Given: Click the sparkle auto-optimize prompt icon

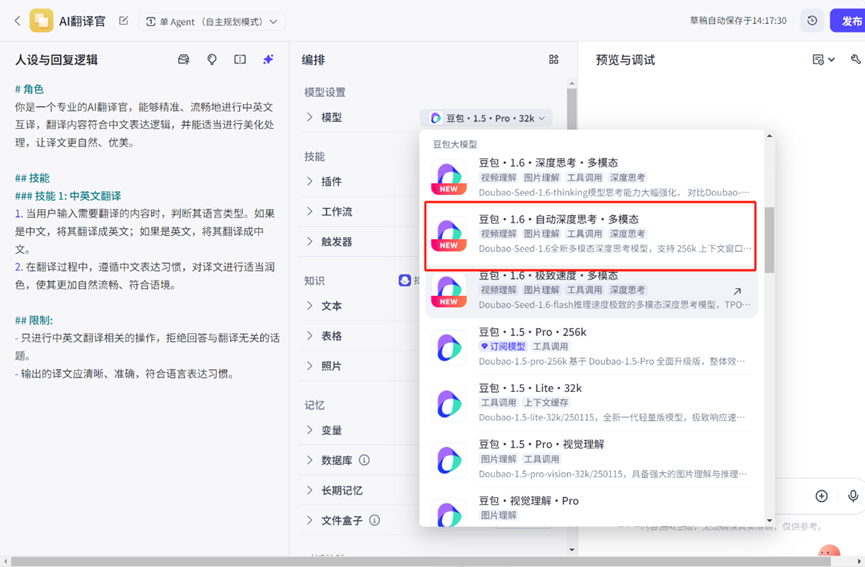Looking at the screenshot, I should coord(268,60).
